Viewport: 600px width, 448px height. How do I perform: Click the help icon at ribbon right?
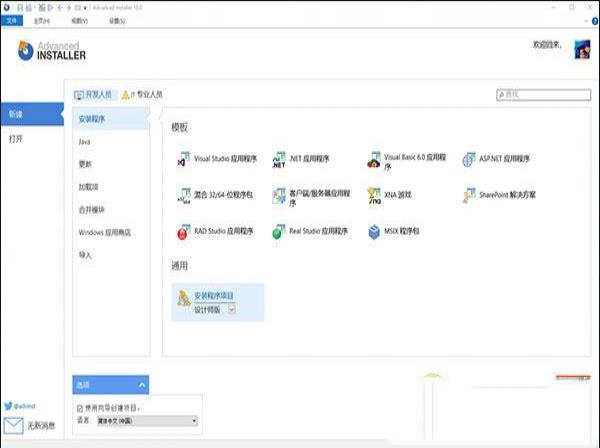(x=595, y=21)
